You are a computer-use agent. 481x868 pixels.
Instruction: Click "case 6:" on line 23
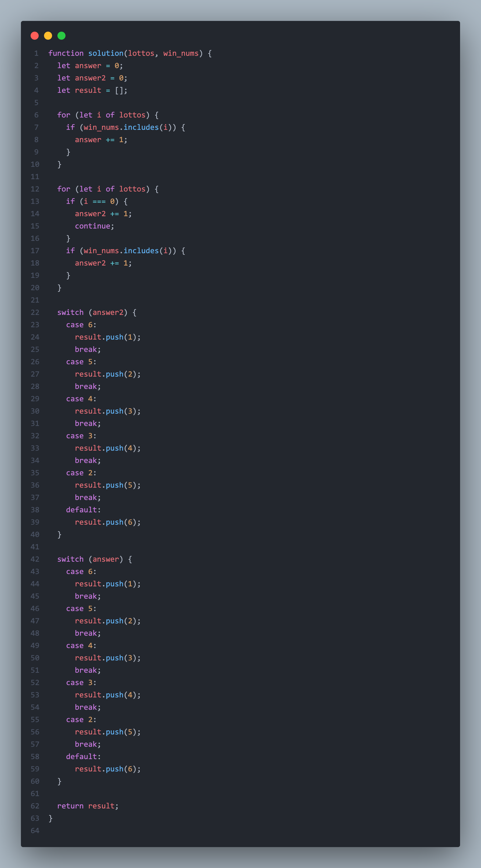tap(81, 325)
